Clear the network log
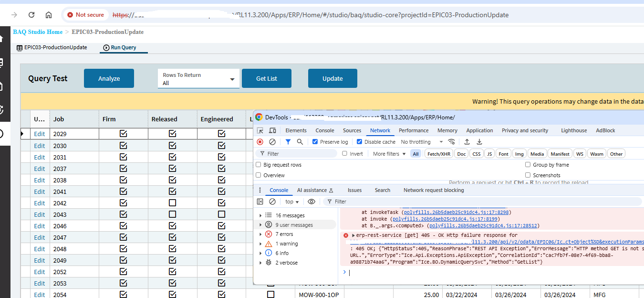The height and width of the screenshot is (298, 644). click(x=272, y=142)
